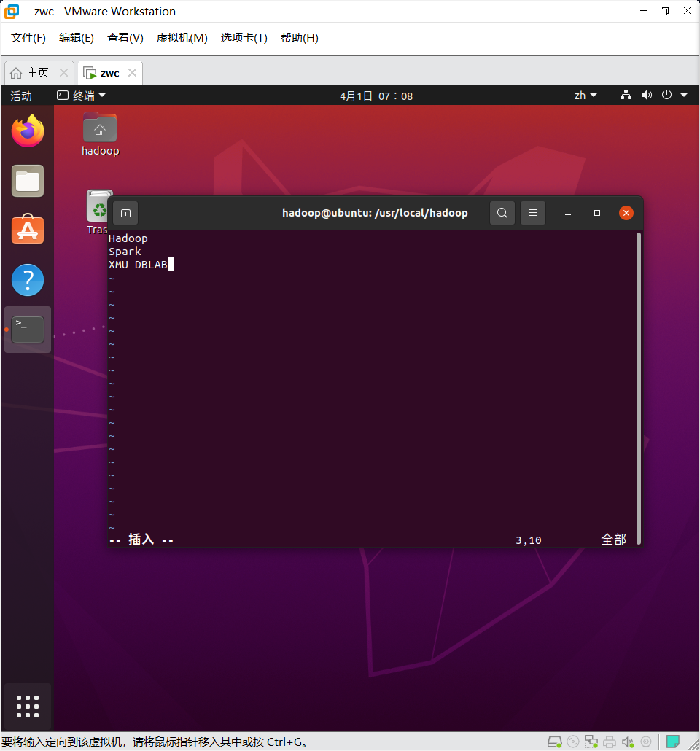Viewport: 700px width, 751px height.
Task: Click the terminal title hadoop@ubuntu: /usr/local/hadoop
Action: point(375,213)
